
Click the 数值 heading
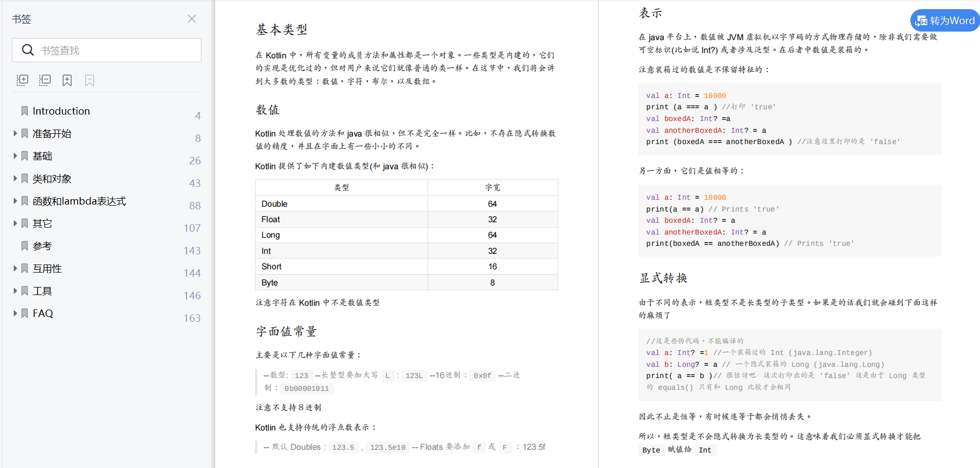click(268, 110)
